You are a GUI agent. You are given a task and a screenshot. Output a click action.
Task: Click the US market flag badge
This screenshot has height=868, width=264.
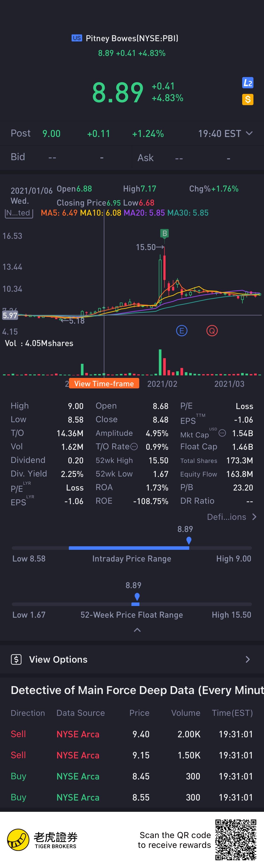(x=77, y=38)
